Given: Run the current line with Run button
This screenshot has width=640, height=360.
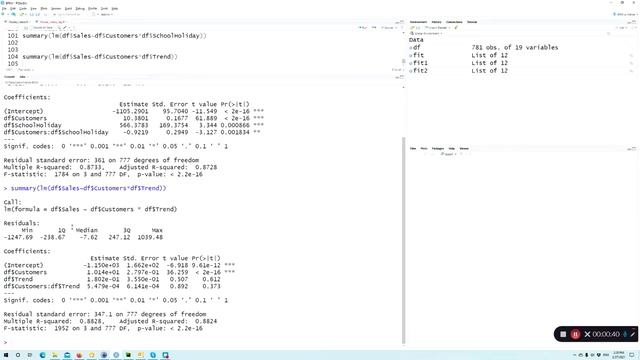Looking at the screenshot, I should click(362, 28).
